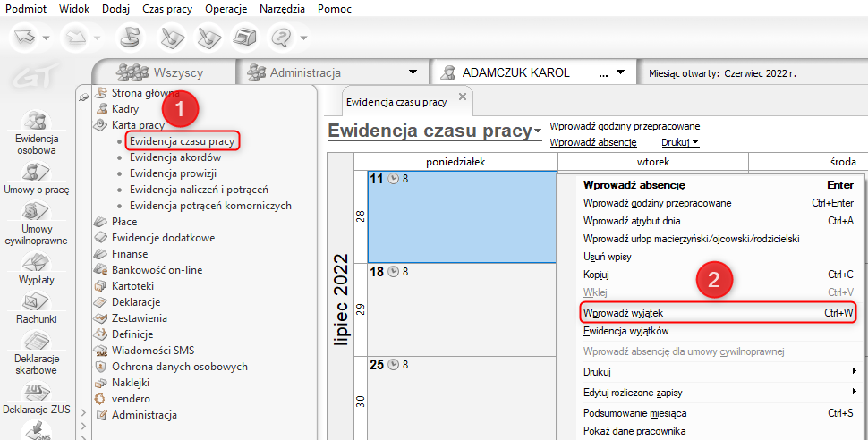Open the vendero module in tree
Screen dimensions: 868x440
[x=131, y=399]
